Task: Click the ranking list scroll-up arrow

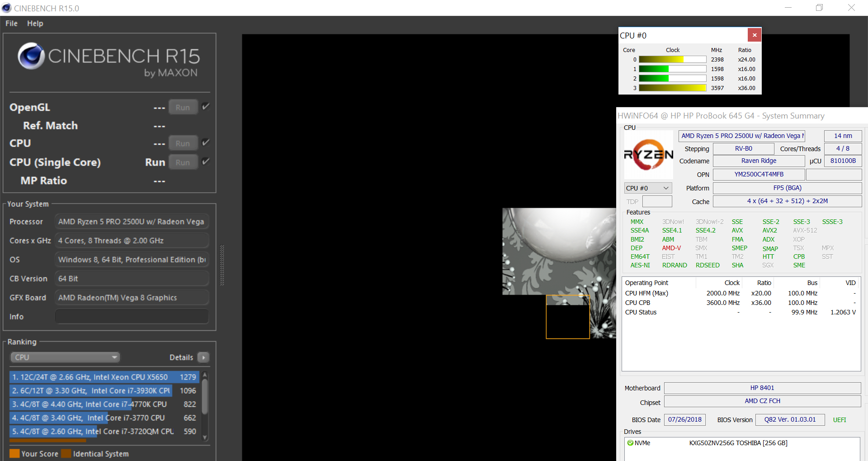Action: (205, 375)
